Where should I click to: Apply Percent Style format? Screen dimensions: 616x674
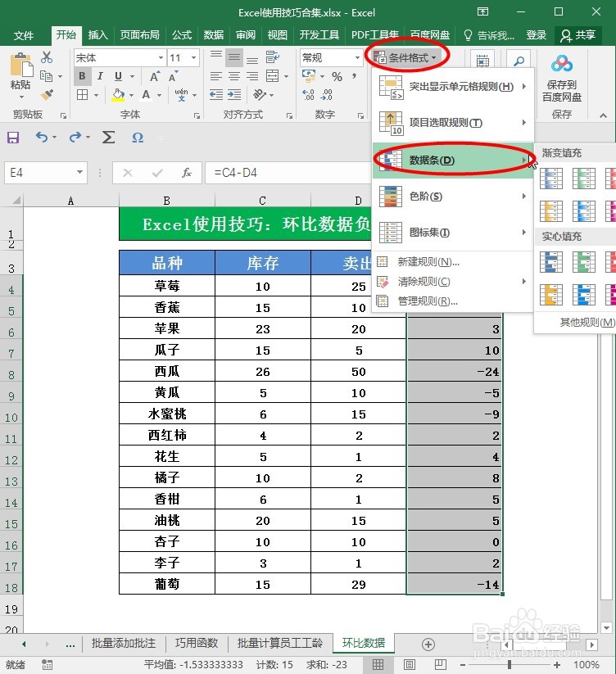(x=337, y=76)
